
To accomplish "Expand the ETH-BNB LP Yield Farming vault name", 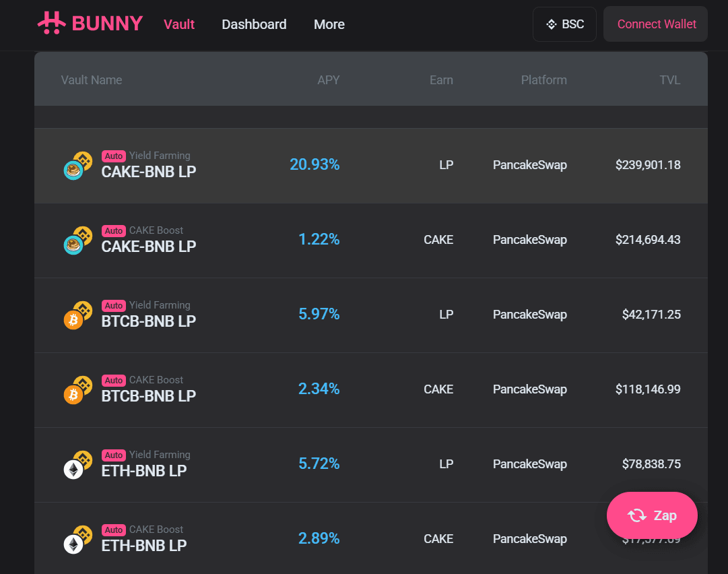I will (144, 471).
